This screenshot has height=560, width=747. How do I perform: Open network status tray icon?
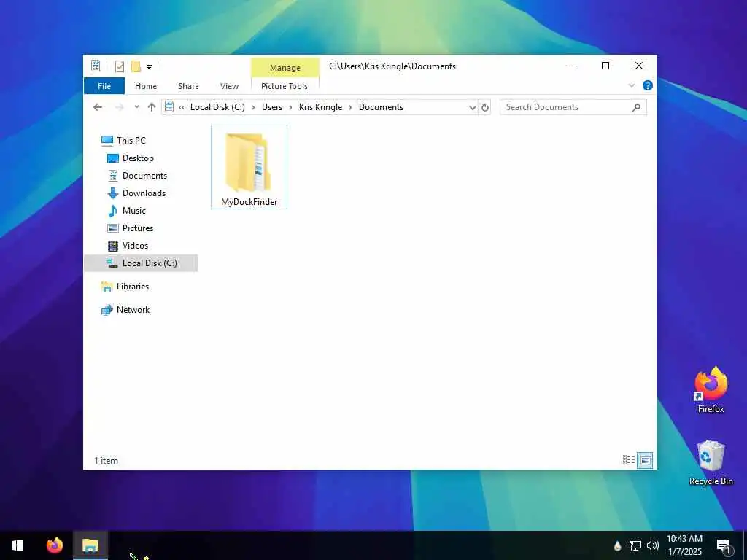point(635,545)
